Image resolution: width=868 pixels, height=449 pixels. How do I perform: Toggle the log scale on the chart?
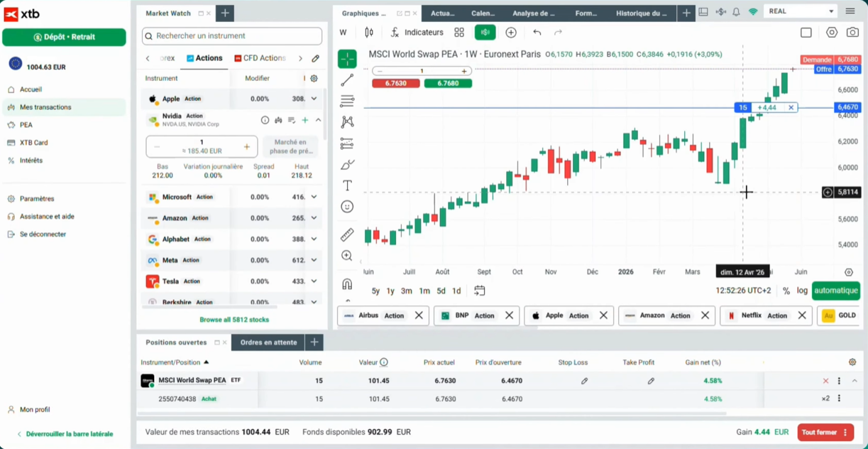tap(802, 291)
